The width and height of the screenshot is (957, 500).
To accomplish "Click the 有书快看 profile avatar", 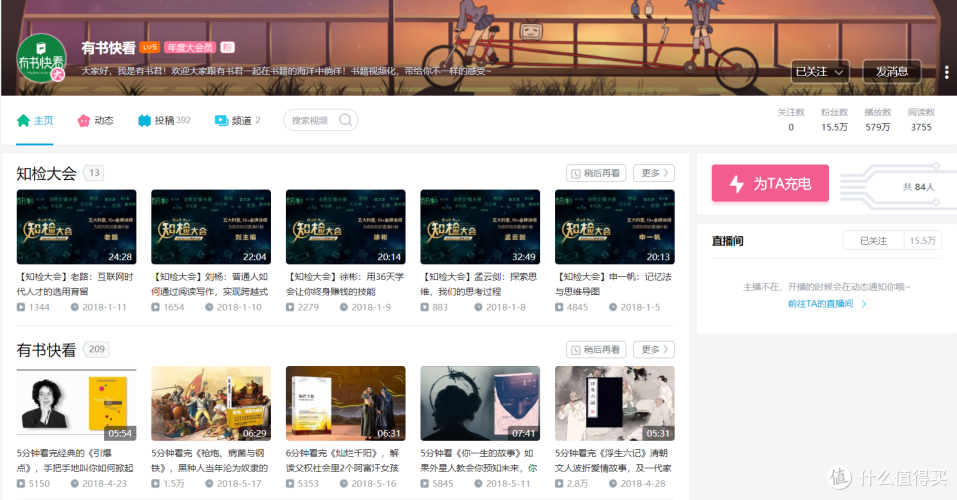I will [42, 59].
